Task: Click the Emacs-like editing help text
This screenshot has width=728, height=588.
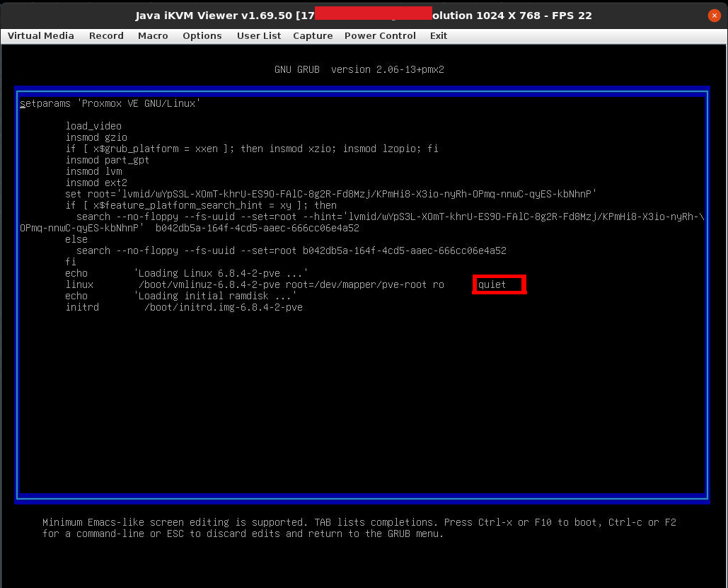Action: click(359, 528)
